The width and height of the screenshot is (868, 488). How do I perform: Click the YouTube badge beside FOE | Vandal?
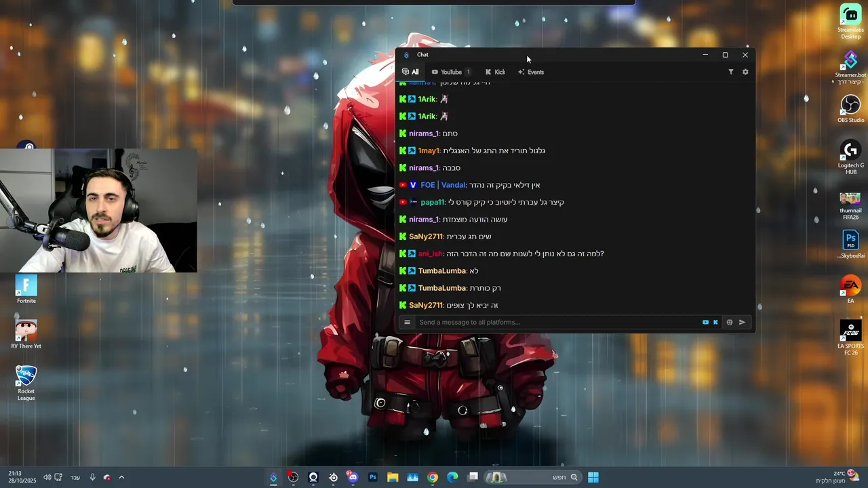tap(403, 185)
